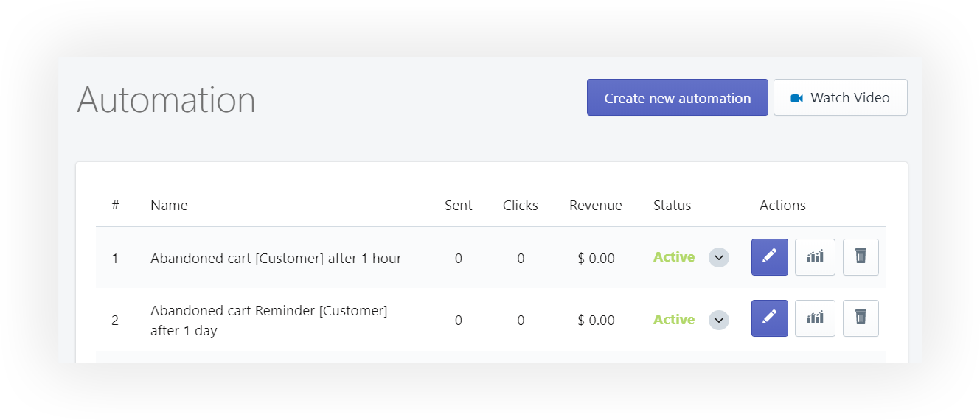Click the trash icon in row 2
This screenshot has width=980, height=420.
click(861, 318)
